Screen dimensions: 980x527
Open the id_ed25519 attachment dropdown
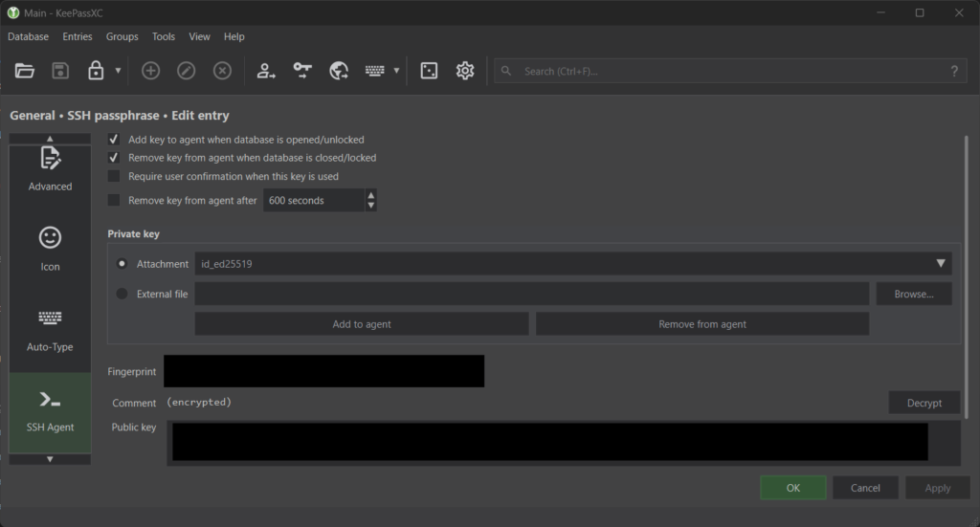(573, 264)
